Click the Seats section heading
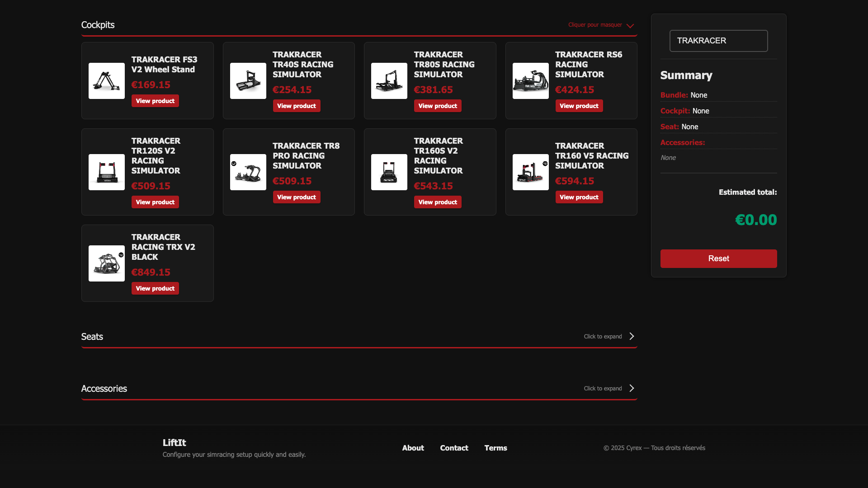The image size is (868, 488). pyautogui.click(x=92, y=337)
